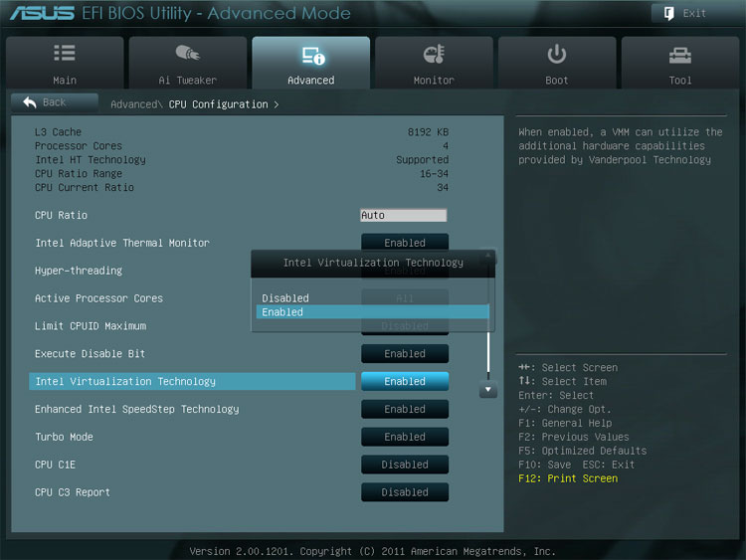Select the Advanced tab label
746x560 pixels.
click(x=310, y=80)
